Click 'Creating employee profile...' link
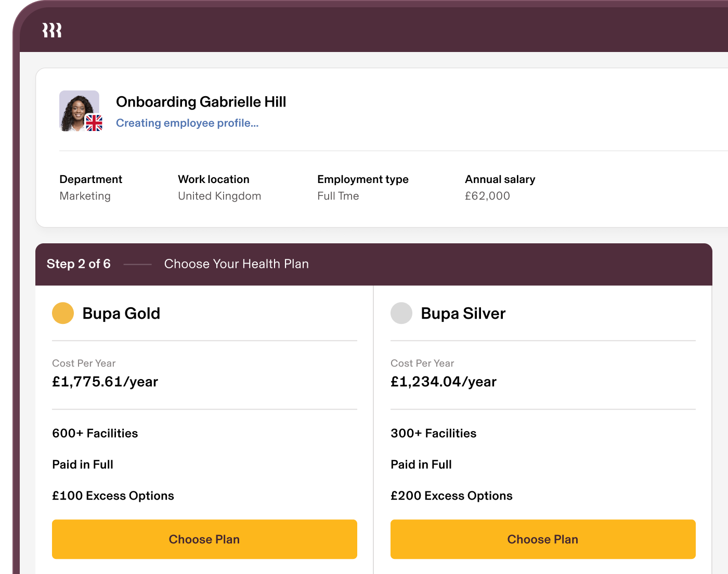 click(x=187, y=123)
